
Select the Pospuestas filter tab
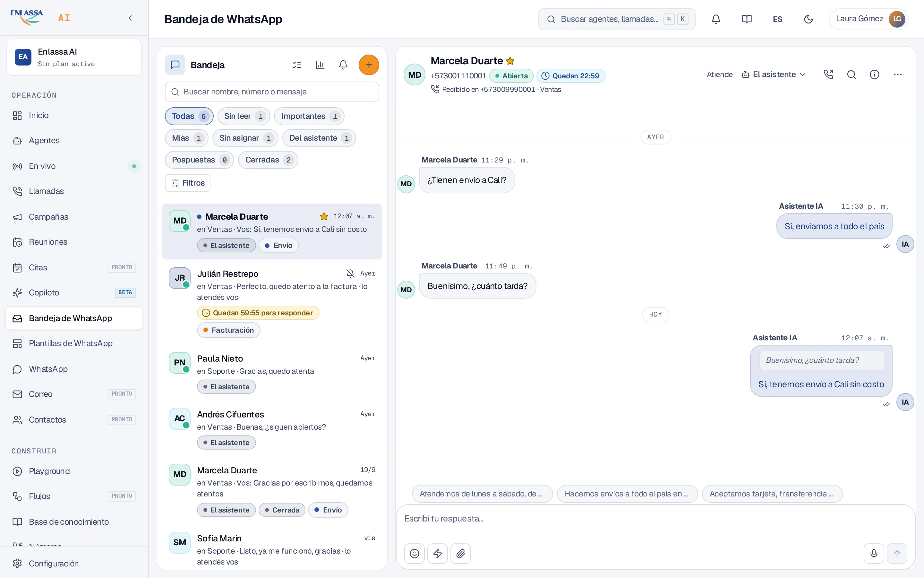coord(199,160)
